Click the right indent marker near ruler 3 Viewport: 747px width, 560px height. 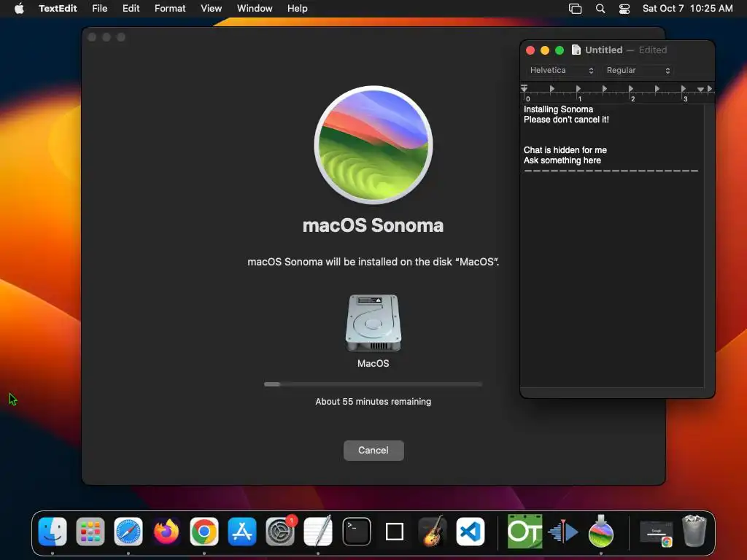(700, 89)
